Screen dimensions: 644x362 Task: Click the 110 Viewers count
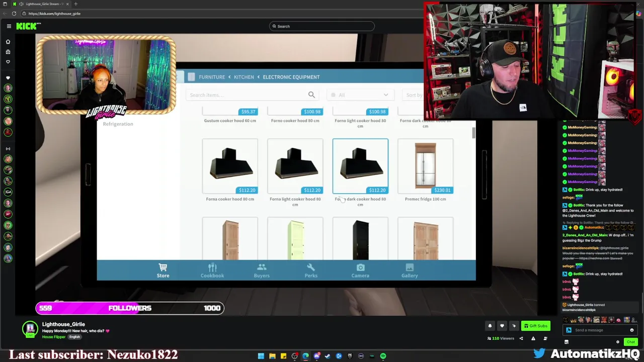501,338
